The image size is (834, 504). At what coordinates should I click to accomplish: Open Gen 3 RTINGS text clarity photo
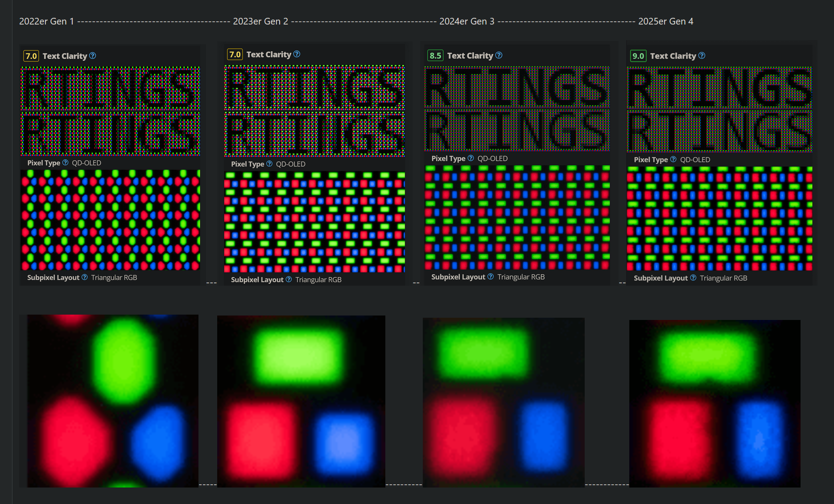517,109
